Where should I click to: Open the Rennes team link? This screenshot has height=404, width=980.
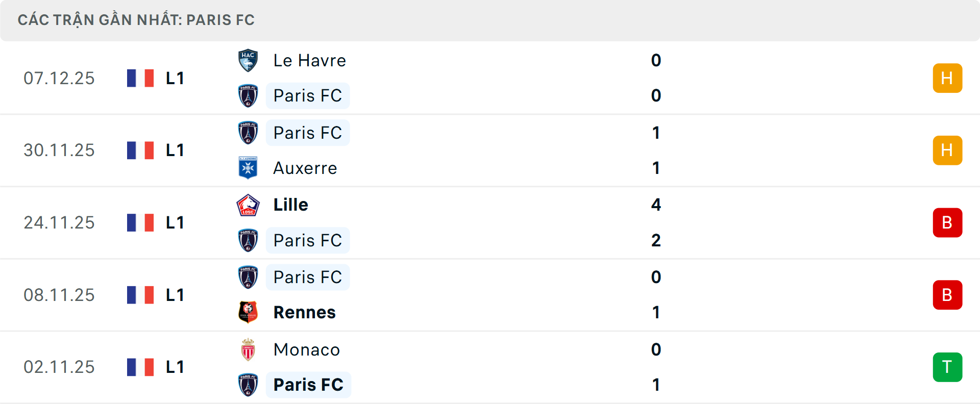point(304,312)
